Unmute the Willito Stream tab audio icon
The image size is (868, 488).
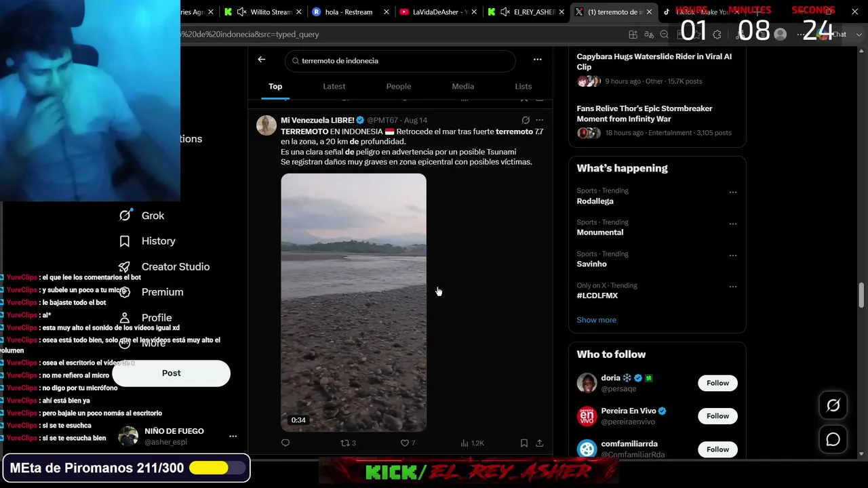(241, 12)
